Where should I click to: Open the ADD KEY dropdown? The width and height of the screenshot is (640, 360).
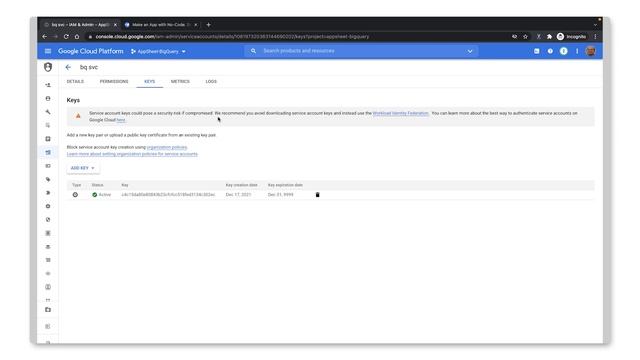pyautogui.click(x=82, y=168)
